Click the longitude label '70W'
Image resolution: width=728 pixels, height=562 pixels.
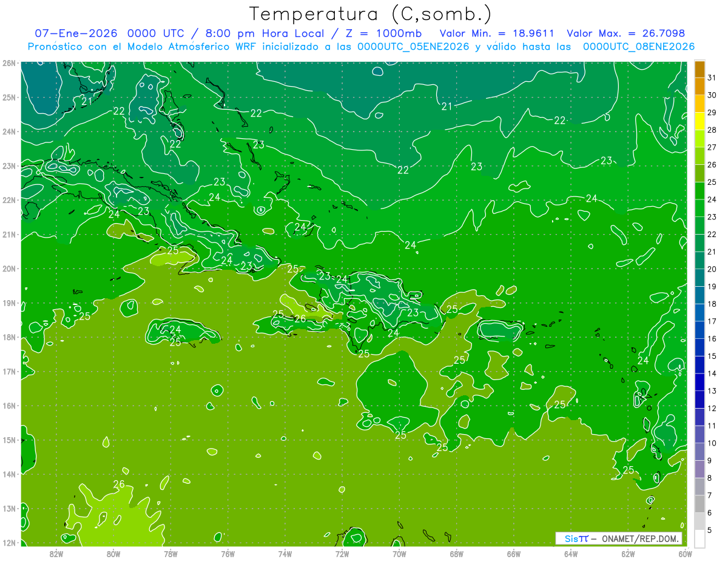tap(399, 554)
